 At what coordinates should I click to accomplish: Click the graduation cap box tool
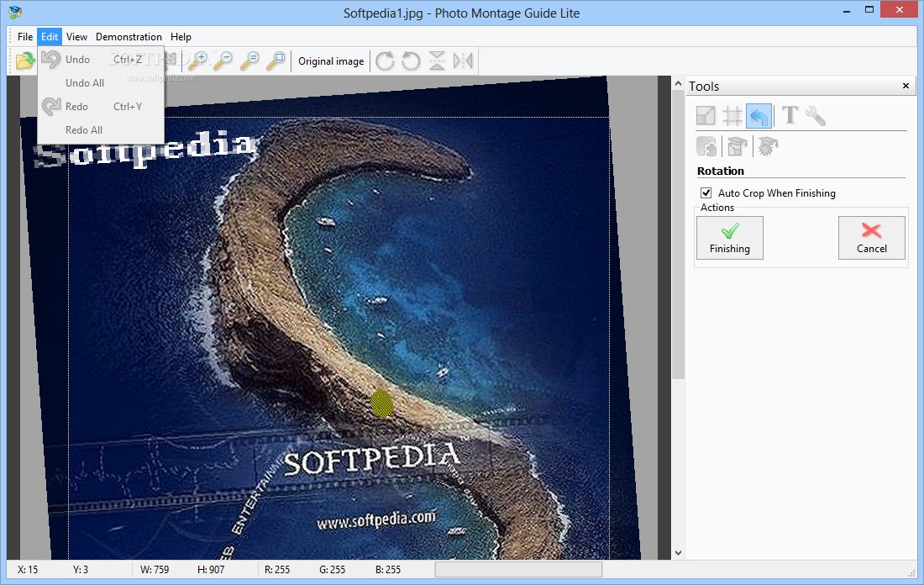738,146
